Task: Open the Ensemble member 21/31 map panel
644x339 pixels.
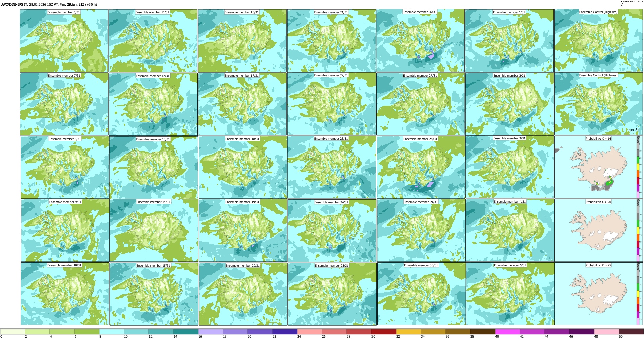Action: click(331, 41)
